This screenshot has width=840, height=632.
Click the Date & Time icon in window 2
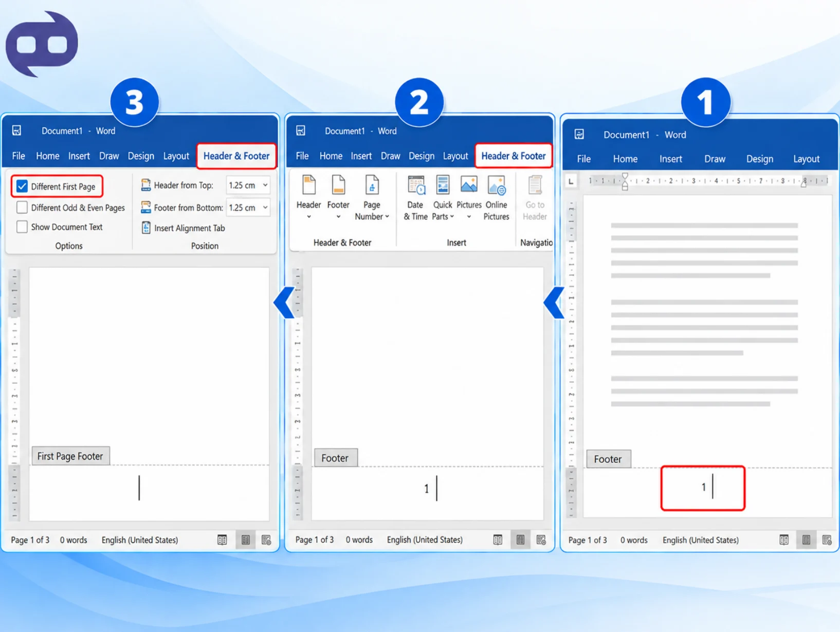[415, 185]
